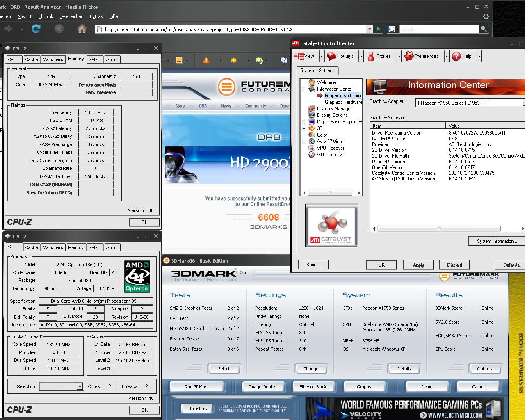Open the Profiles dropdown arrow in Catalyst
This screenshot has width=525, height=420.
tap(399, 56)
